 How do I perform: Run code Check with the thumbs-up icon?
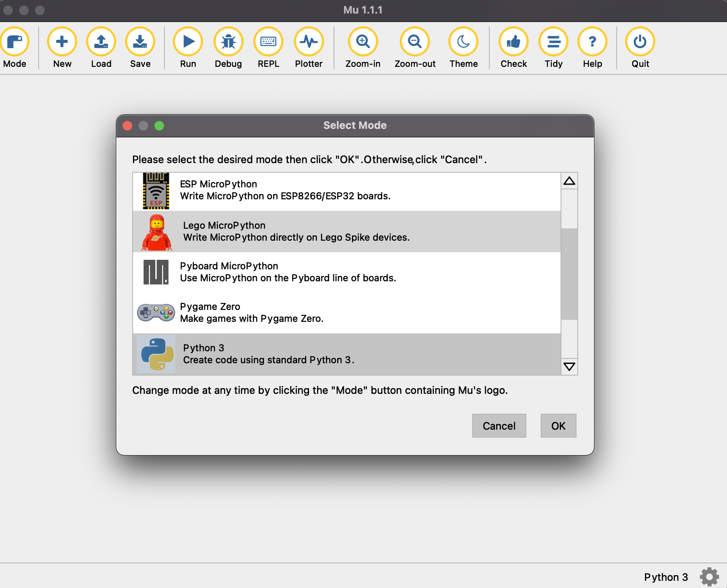[513, 41]
